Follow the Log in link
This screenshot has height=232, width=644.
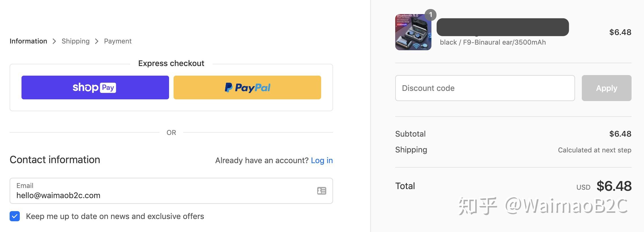[321, 160]
